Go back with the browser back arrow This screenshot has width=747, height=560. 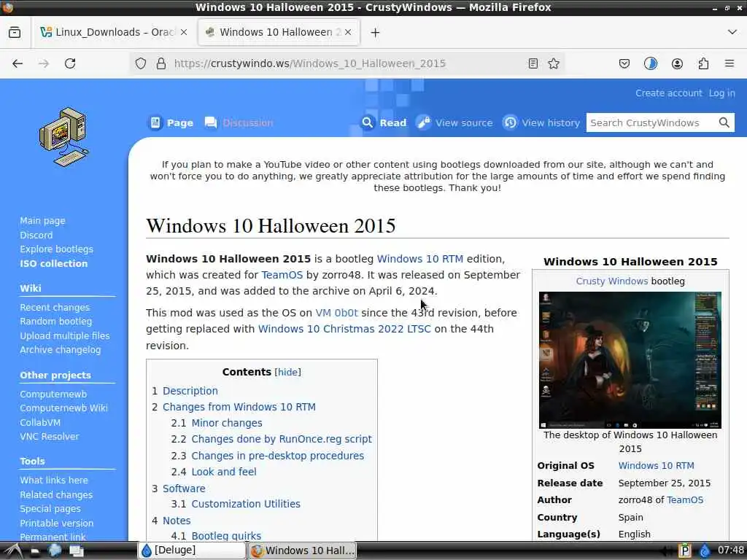pos(18,63)
